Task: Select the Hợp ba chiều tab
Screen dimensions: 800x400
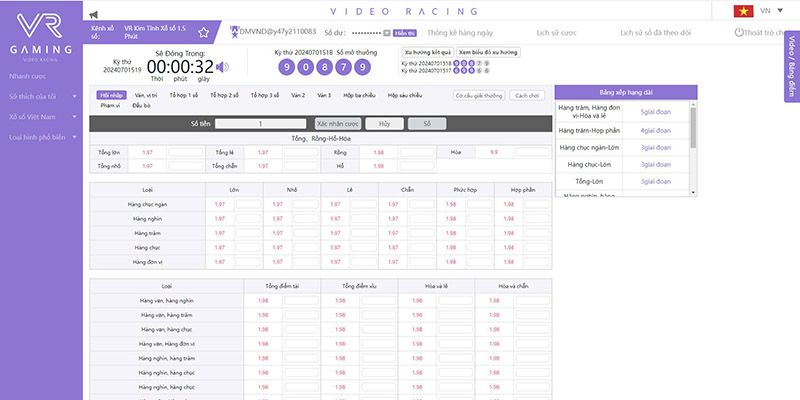Action: click(359, 95)
